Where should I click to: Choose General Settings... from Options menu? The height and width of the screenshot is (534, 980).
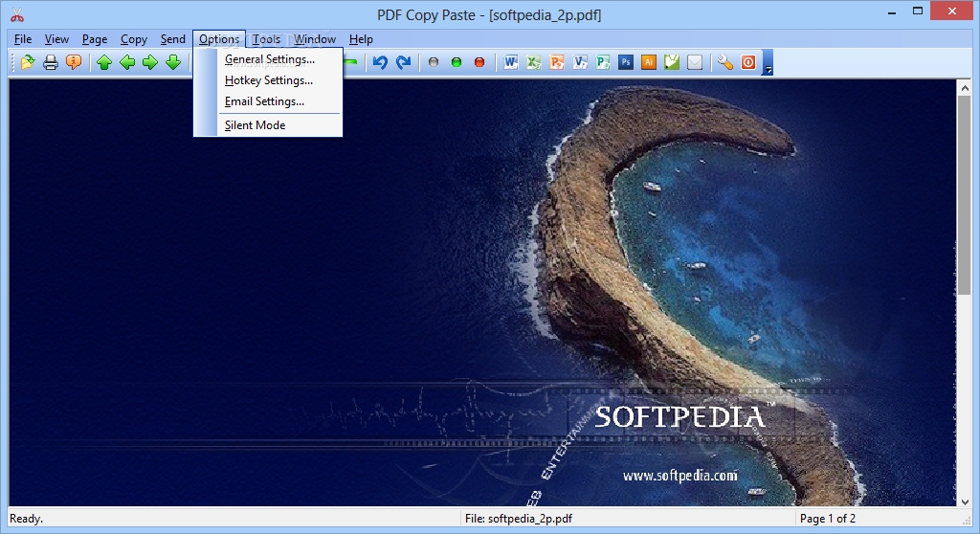coord(269,59)
